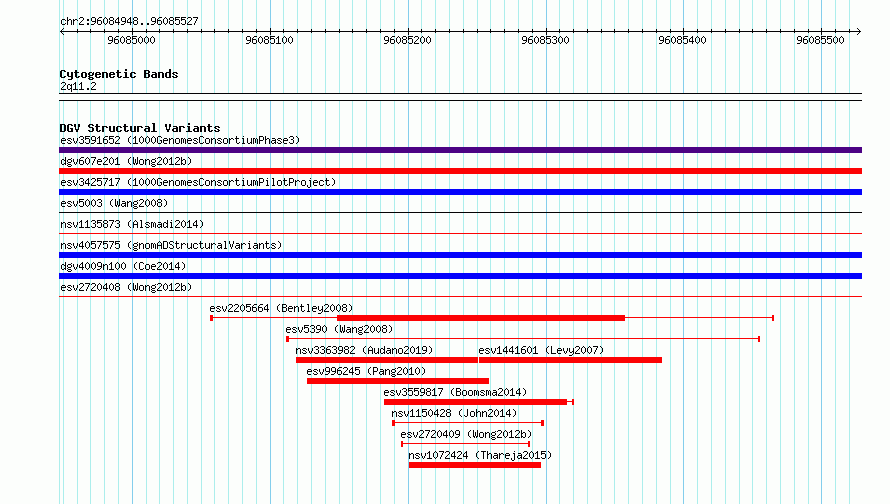Click ruler position 96085400
The height and width of the screenshot is (504, 890).
pyautogui.click(x=682, y=40)
